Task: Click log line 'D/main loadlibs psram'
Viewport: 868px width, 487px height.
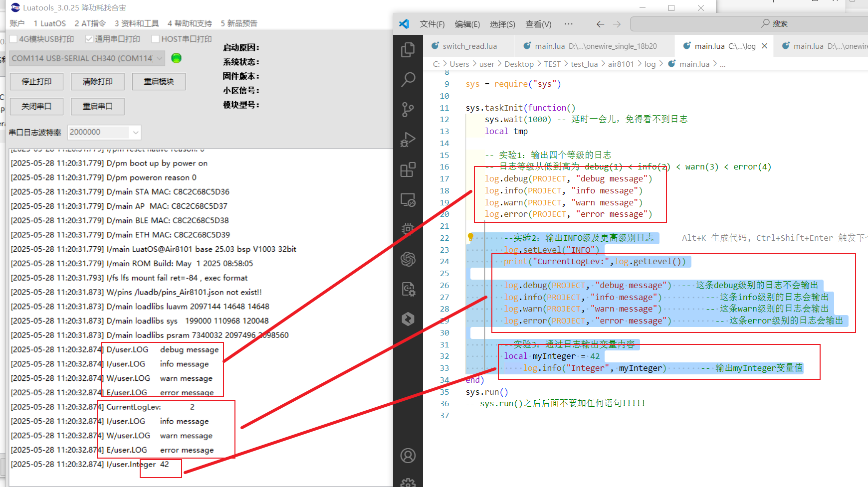Action: pyautogui.click(x=150, y=335)
